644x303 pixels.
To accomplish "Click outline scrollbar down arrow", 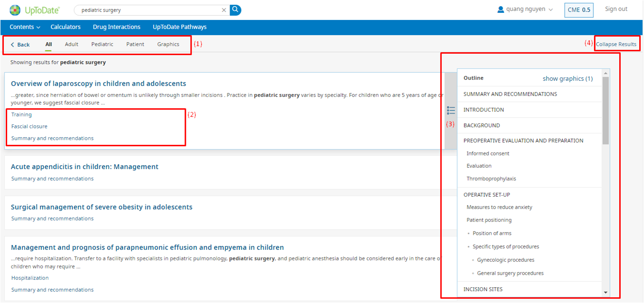I will point(605,293).
